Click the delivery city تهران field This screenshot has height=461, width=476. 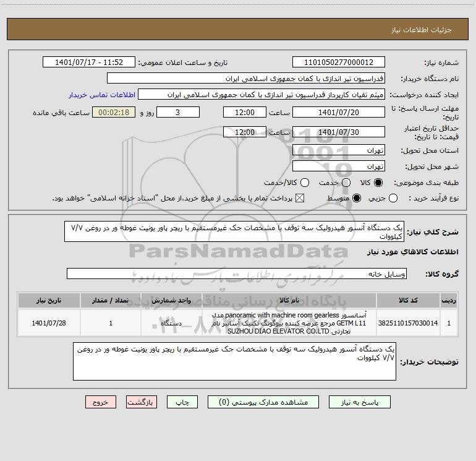pyautogui.click(x=339, y=166)
